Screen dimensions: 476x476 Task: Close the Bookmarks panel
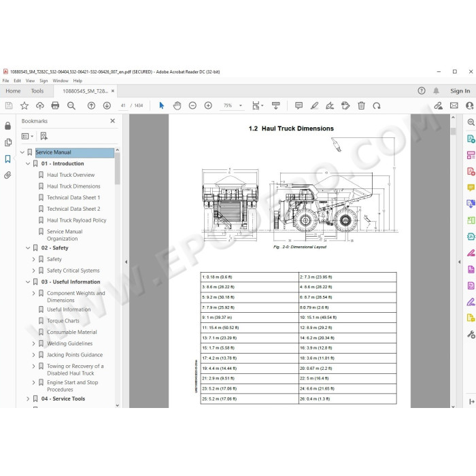(x=113, y=121)
